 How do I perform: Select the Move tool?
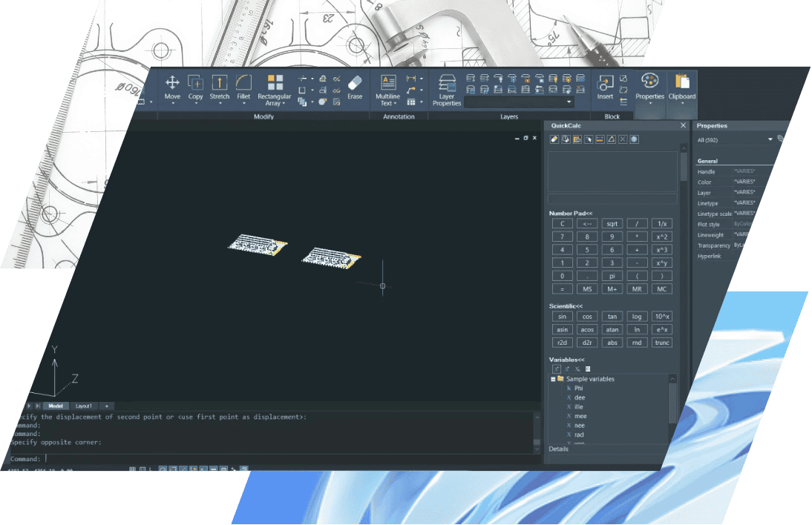[x=172, y=87]
